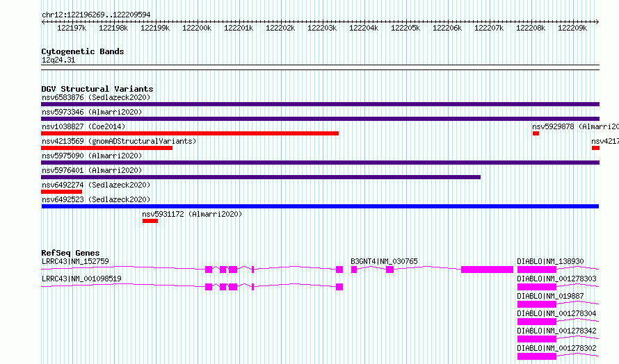619x364 pixels.
Task: Click the exon block of DIABLO|NM_001278342
Action: [537, 339]
